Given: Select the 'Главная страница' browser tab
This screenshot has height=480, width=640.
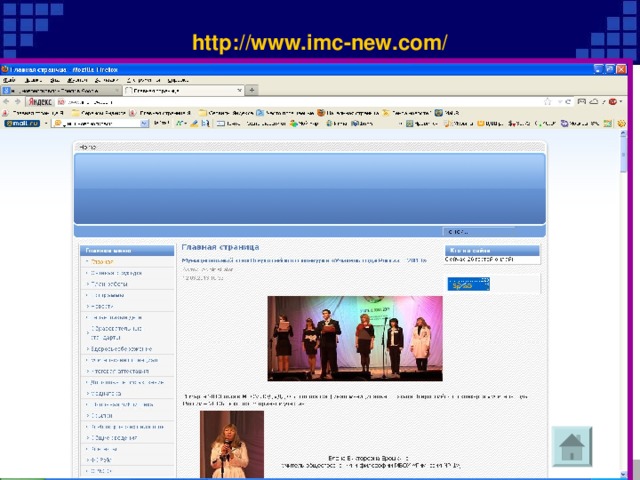Looking at the screenshot, I should tap(184, 90).
